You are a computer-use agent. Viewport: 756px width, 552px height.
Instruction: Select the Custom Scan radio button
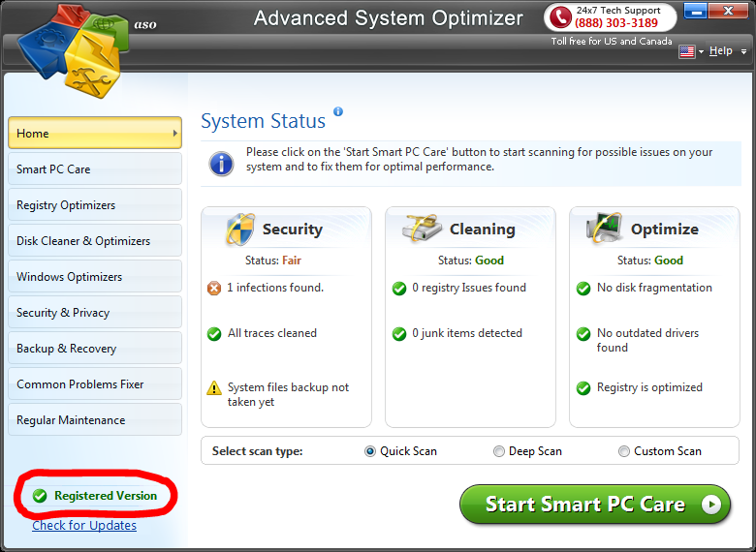(x=624, y=451)
